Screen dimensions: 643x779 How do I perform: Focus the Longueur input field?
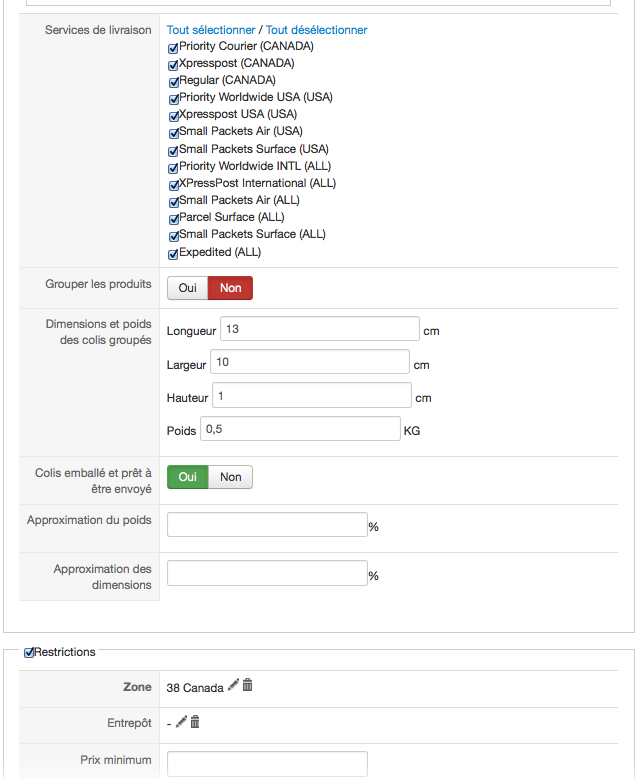click(320, 329)
